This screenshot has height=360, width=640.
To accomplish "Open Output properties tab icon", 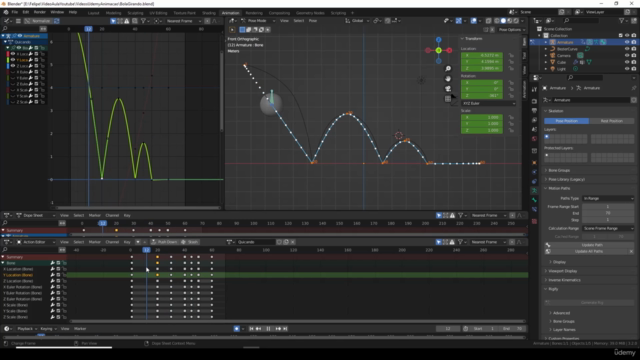I will click(x=534, y=111).
